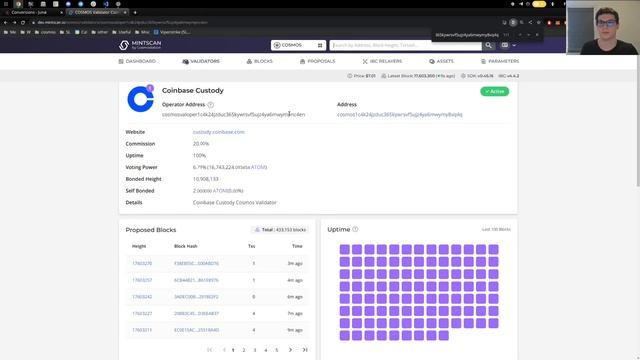Expand the chevron next to wallet icon
640x360 pixels.
coord(514,45)
